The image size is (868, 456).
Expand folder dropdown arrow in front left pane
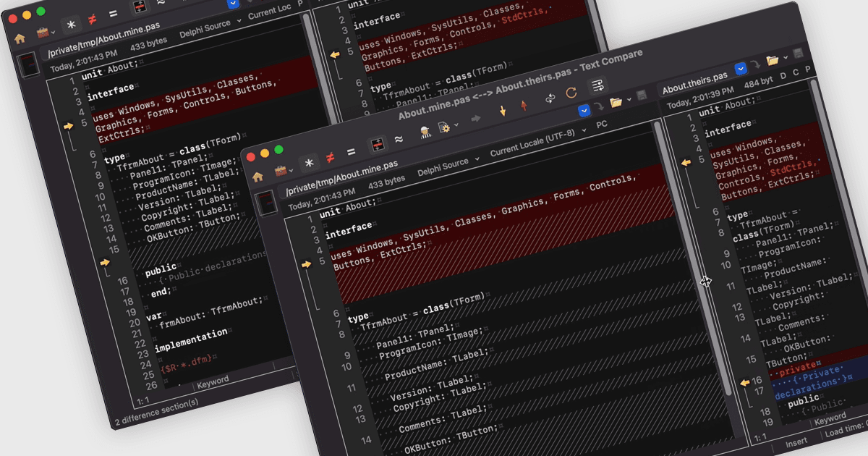pyautogui.click(x=629, y=99)
